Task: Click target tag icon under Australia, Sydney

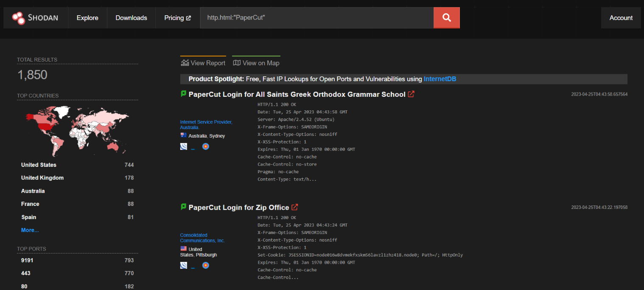Action: pos(206,146)
